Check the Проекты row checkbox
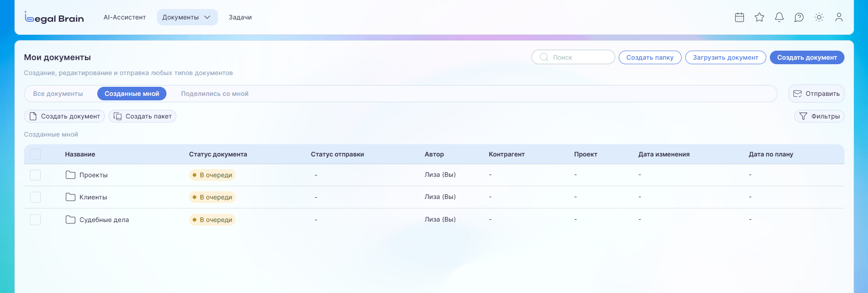Screen dimensions: 868x293 [35, 175]
